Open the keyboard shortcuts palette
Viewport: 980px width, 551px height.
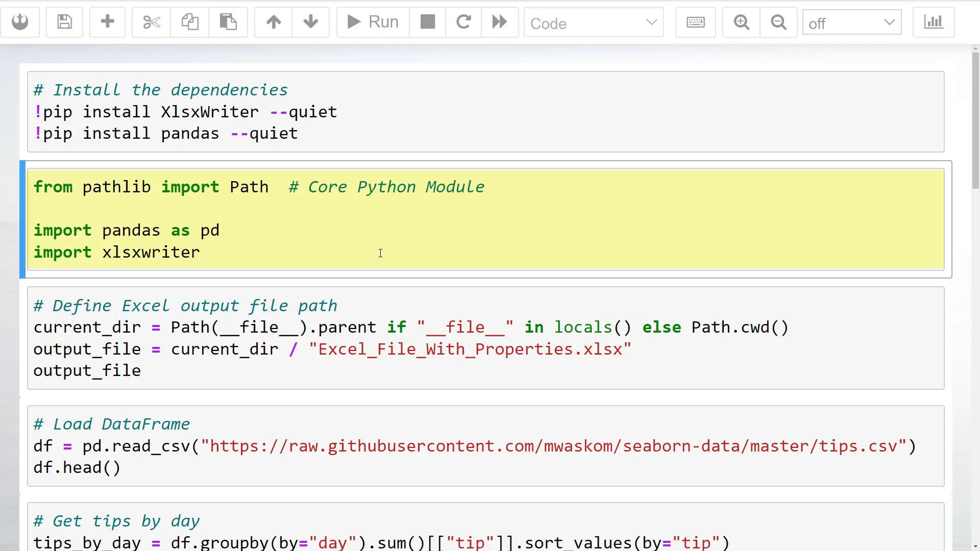(695, 22)
